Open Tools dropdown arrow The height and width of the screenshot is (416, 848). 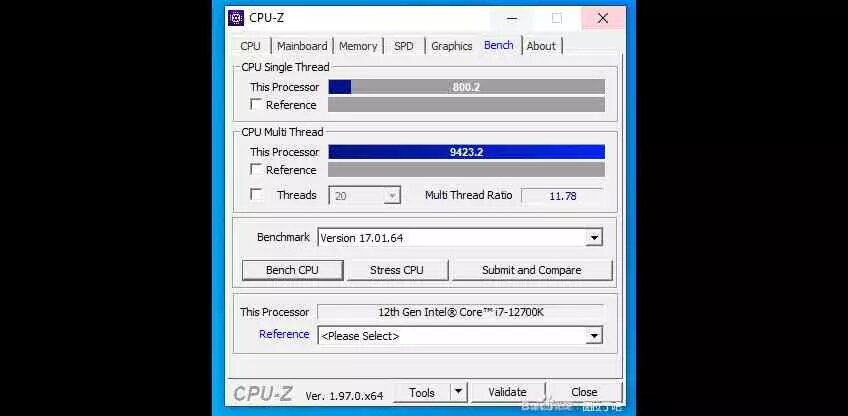(459, 392)
